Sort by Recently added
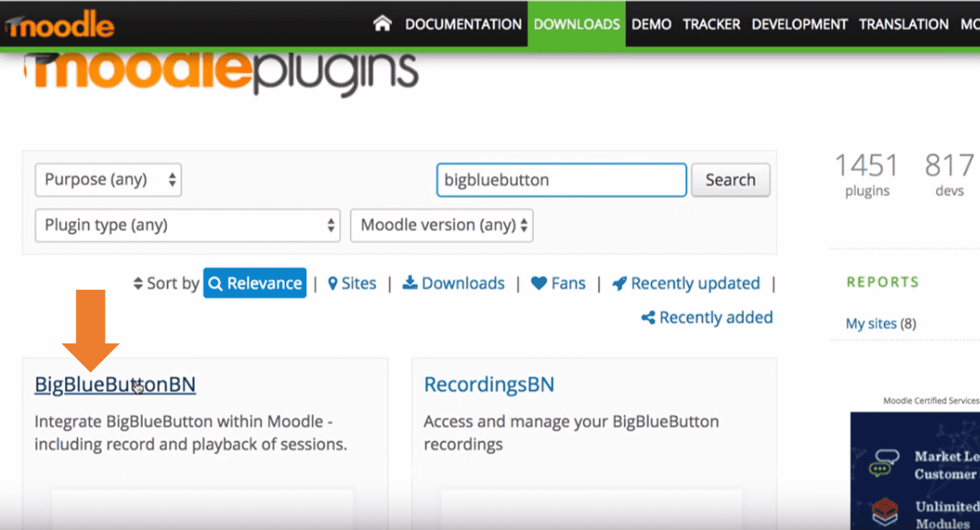980x530 pixels. tap(707, 317)
